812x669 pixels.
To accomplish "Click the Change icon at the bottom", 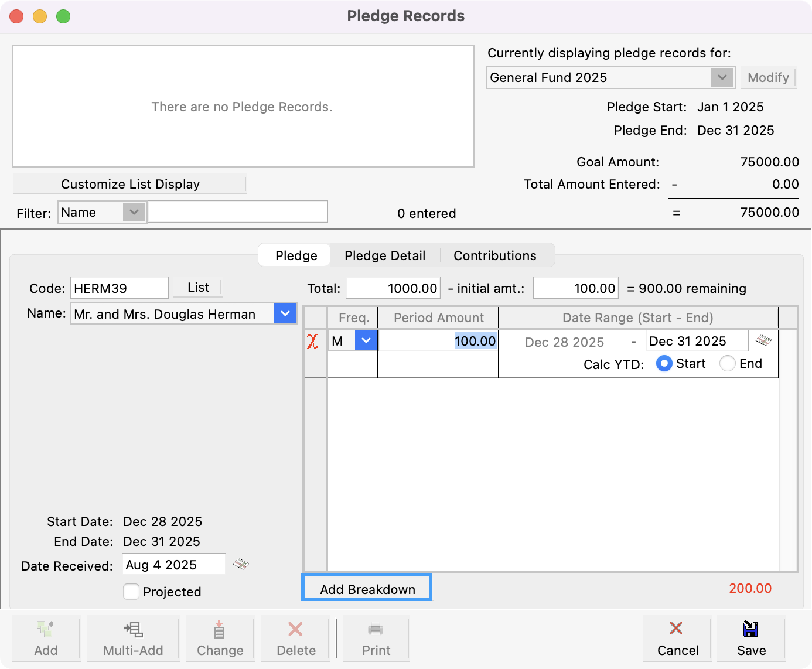I will click(x=220, y=639).
